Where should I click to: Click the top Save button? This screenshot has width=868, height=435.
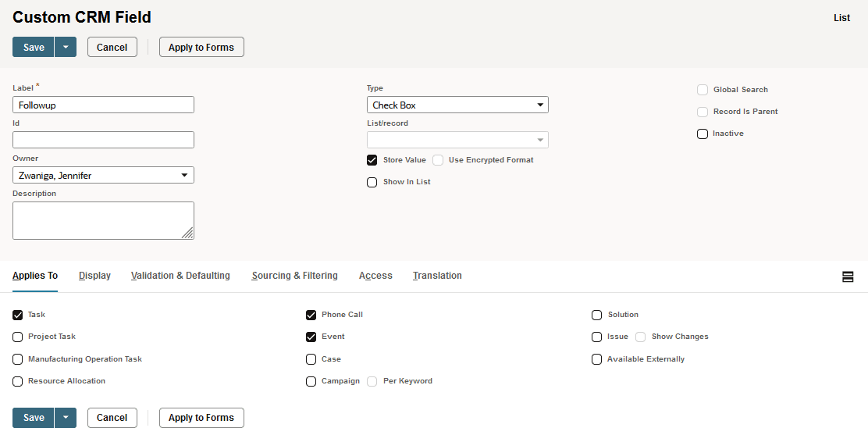[34, 47]
